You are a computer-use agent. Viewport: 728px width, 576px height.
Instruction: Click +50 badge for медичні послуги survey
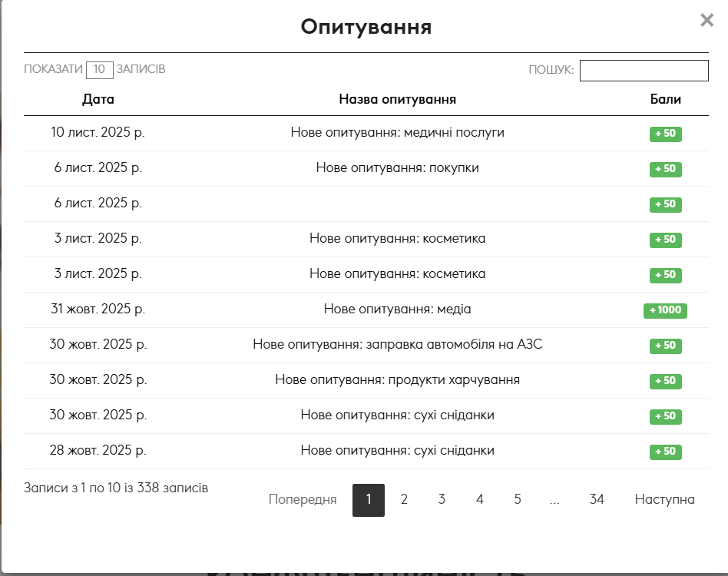(665, 134)
